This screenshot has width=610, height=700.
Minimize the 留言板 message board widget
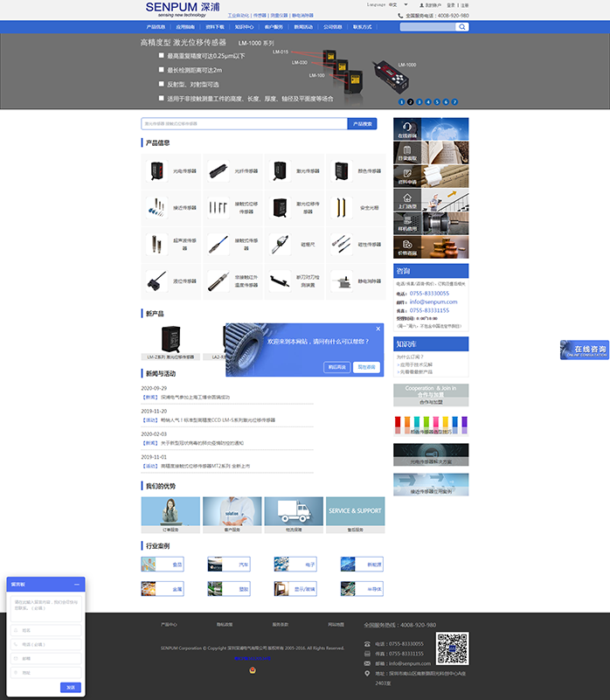click(76, 584)
